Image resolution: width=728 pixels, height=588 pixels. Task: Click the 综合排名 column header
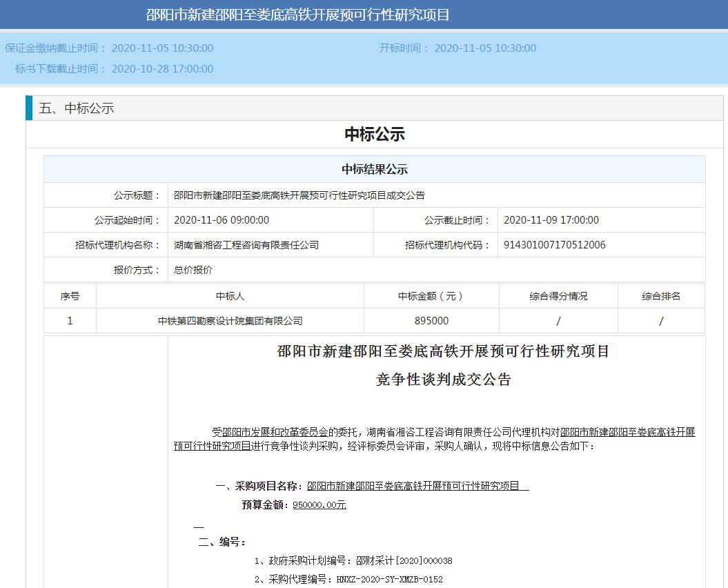660,296
